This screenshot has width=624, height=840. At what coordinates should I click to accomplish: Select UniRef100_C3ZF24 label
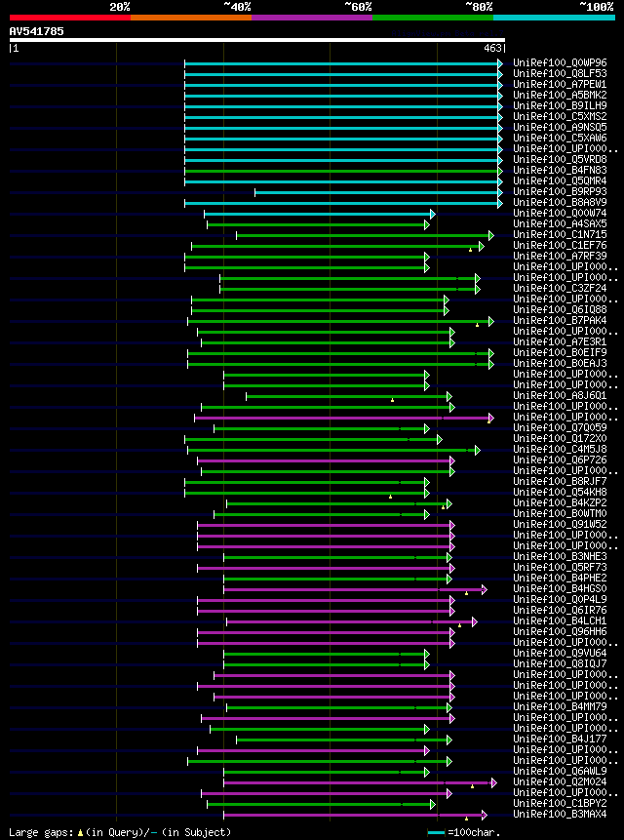click(560, 288)
